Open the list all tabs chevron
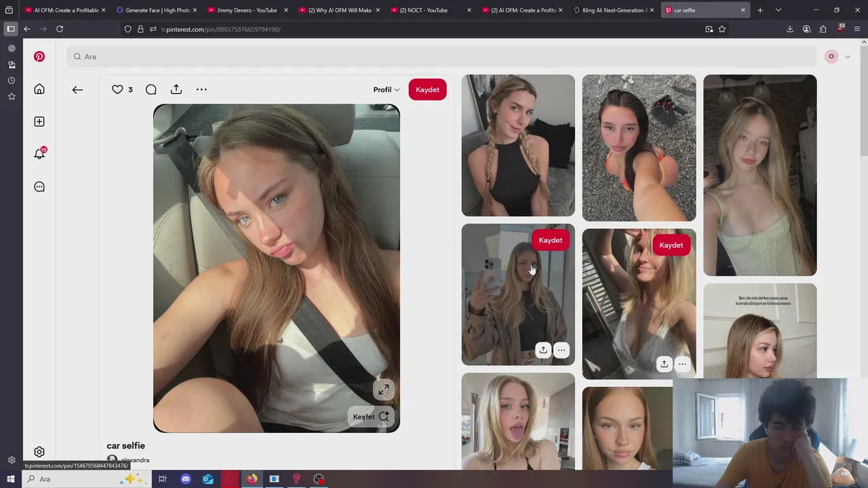The image size is (868, 488). coord(778,10)
